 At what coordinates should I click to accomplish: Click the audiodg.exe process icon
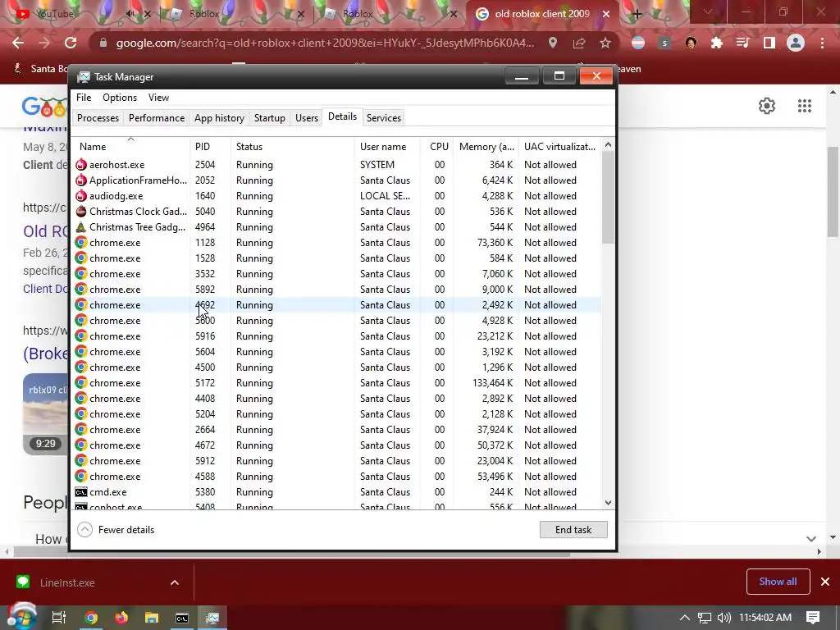(x=81, y=195)
